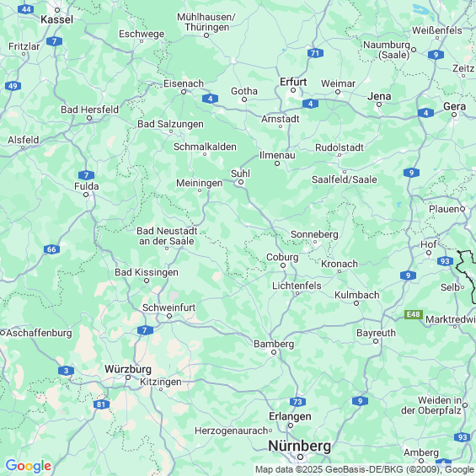476x476 pixels.
Task: Select the Schweinfurt city label
Action: click(168, 308)
